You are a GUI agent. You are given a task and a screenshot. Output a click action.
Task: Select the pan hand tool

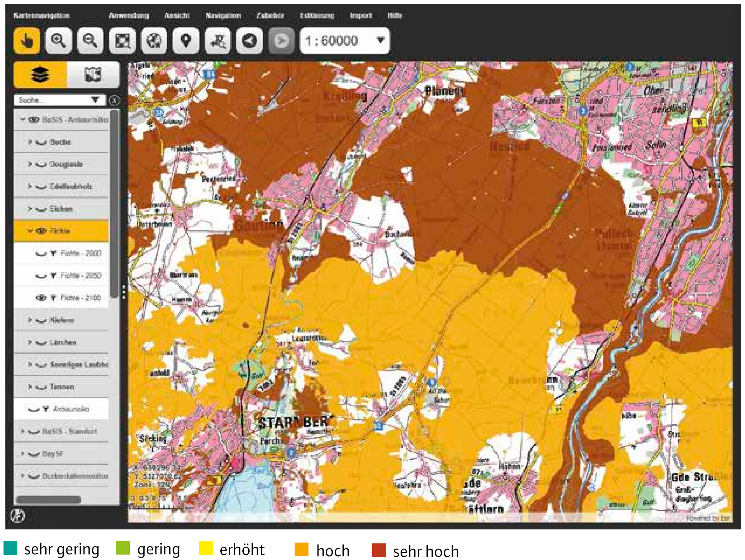[27, 41]
